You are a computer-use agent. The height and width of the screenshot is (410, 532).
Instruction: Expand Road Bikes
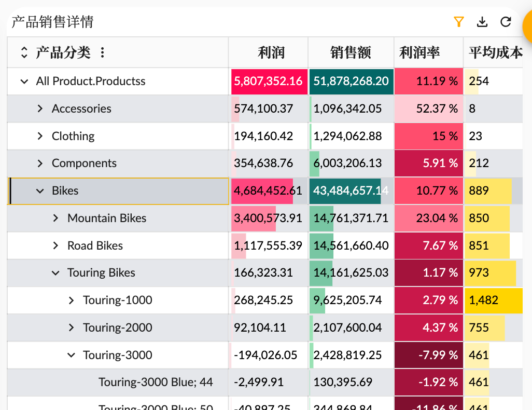click(55, 245)
